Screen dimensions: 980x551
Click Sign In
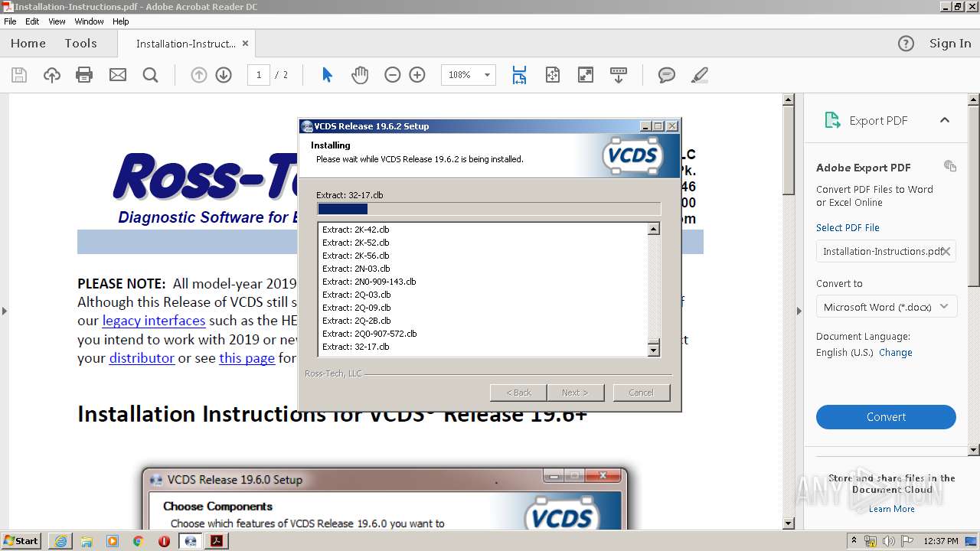coord(950,44)
